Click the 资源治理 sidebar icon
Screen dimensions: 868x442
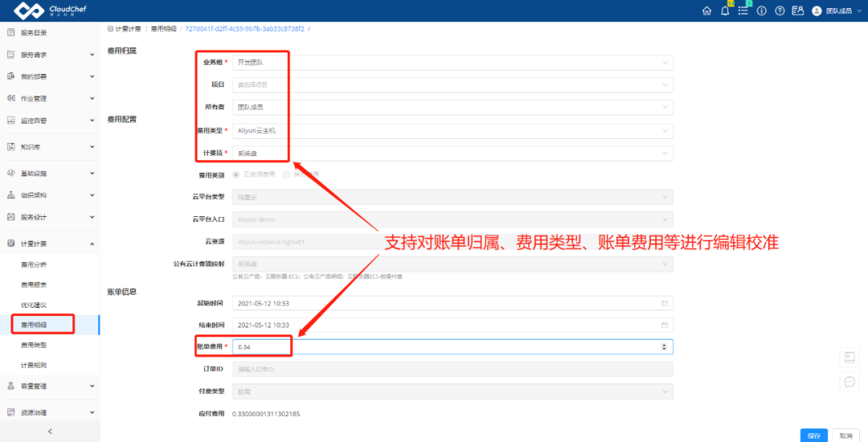point(10,412)
